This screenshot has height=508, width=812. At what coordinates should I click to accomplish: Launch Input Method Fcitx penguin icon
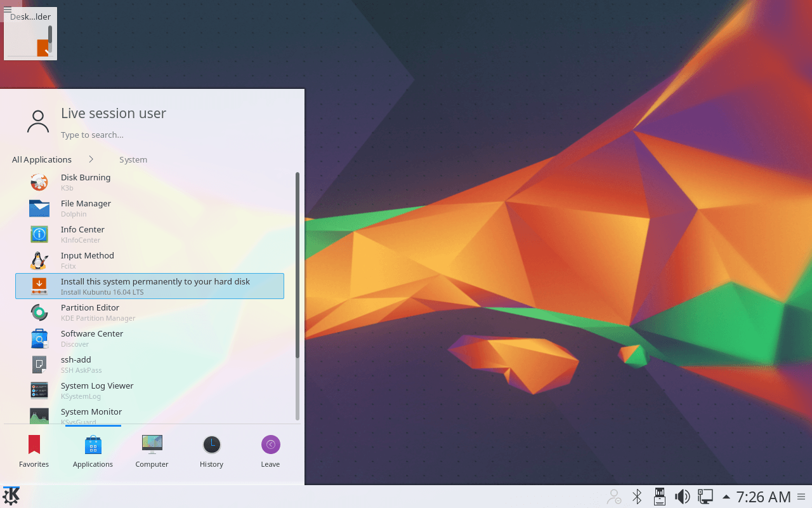point(39,260)
